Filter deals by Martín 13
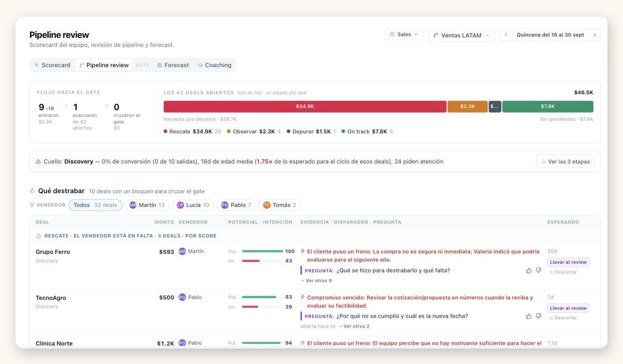 147,205
